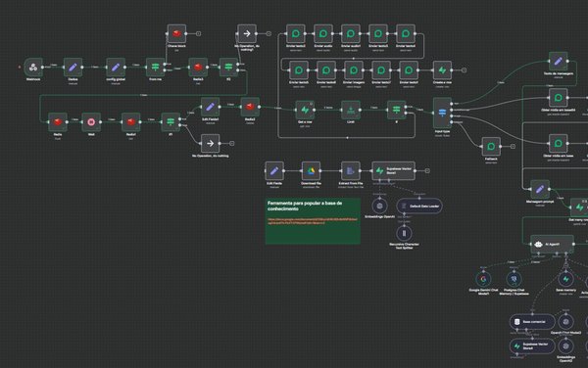Select the Chave block Redis node

tap(176, 33)
